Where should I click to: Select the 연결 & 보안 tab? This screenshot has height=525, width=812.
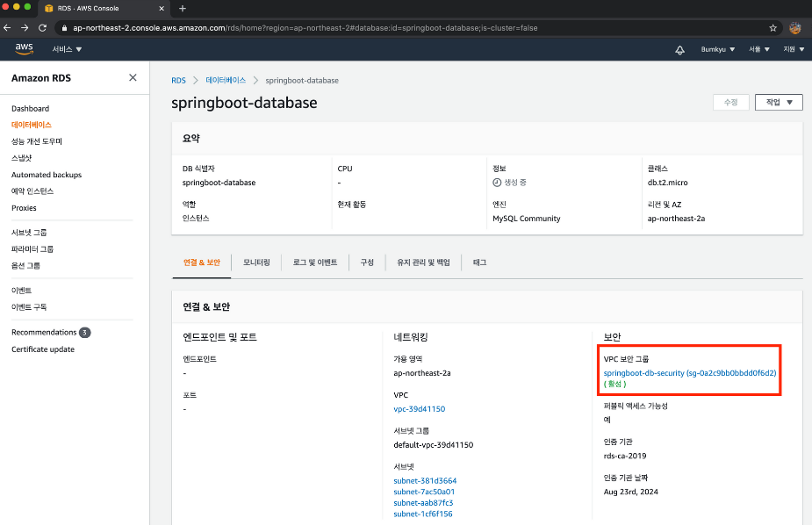pyautogui.click(x=202, y=262)
